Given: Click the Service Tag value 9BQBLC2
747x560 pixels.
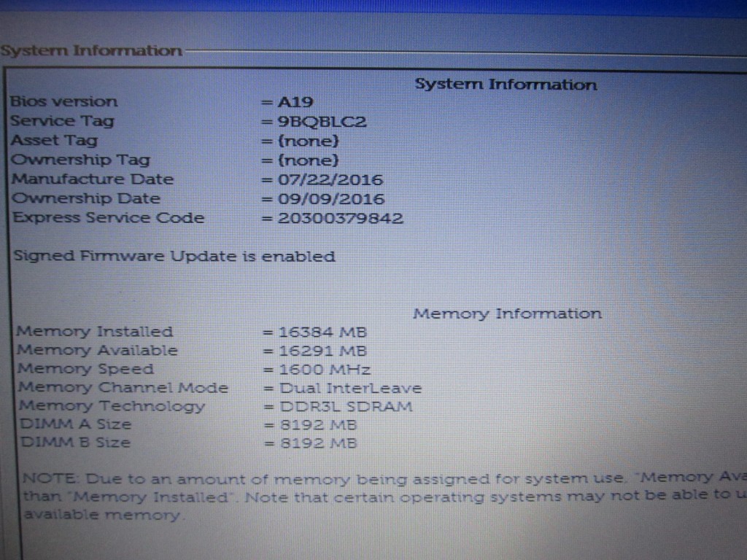Looking at the screenshot, I should click(x=322, y=122).
